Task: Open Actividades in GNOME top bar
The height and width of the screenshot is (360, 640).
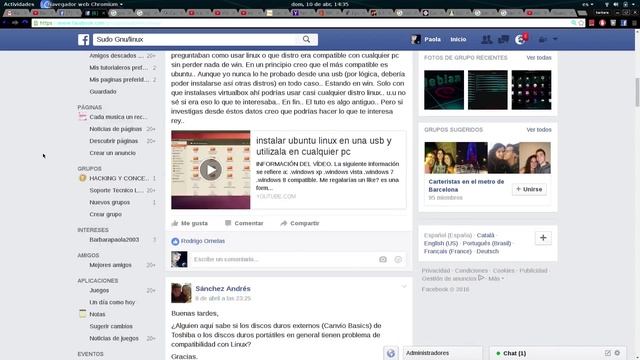Action: tap(19, 4)
